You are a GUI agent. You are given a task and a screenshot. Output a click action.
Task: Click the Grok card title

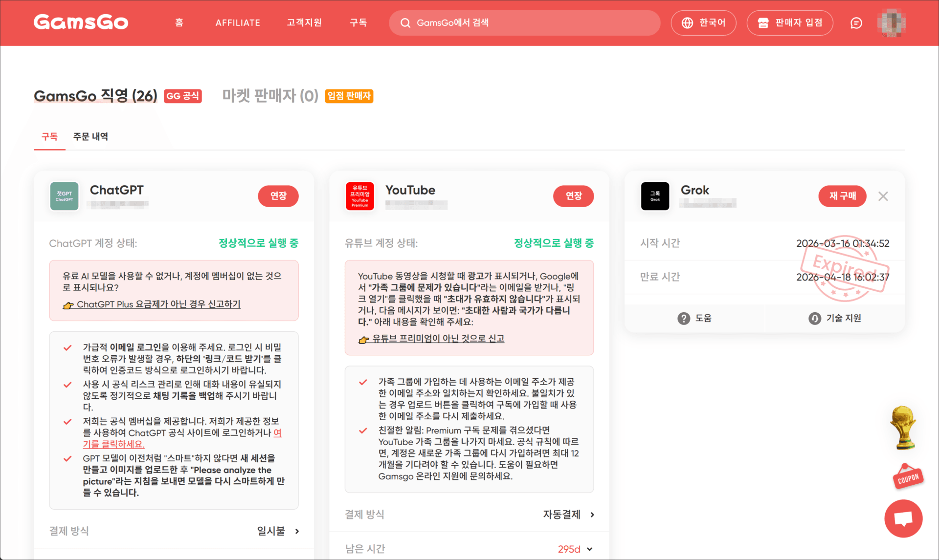[695, 190]
